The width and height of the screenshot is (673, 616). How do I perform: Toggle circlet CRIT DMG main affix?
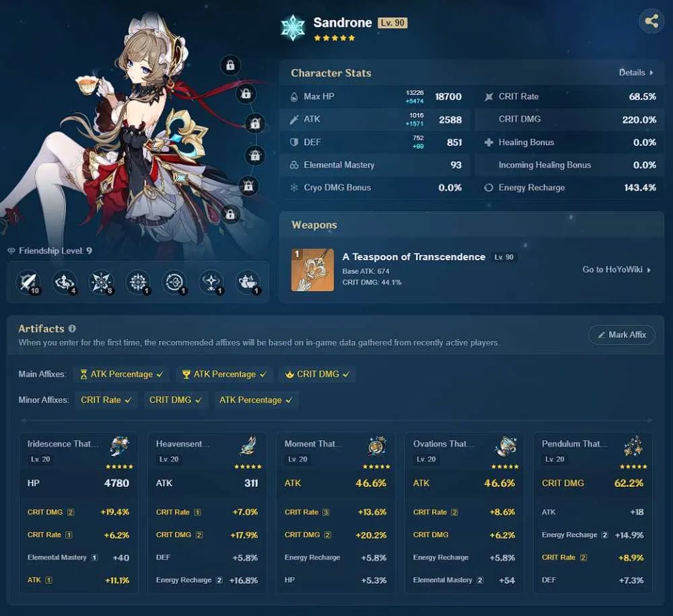pyautogui.click(x=317, y=375)
